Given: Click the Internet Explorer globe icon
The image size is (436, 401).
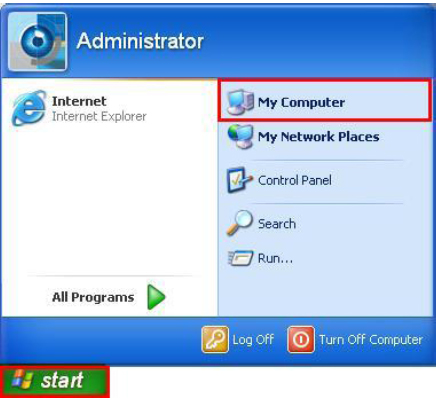Looking at the screenshot, I should [x=29, y=108].
